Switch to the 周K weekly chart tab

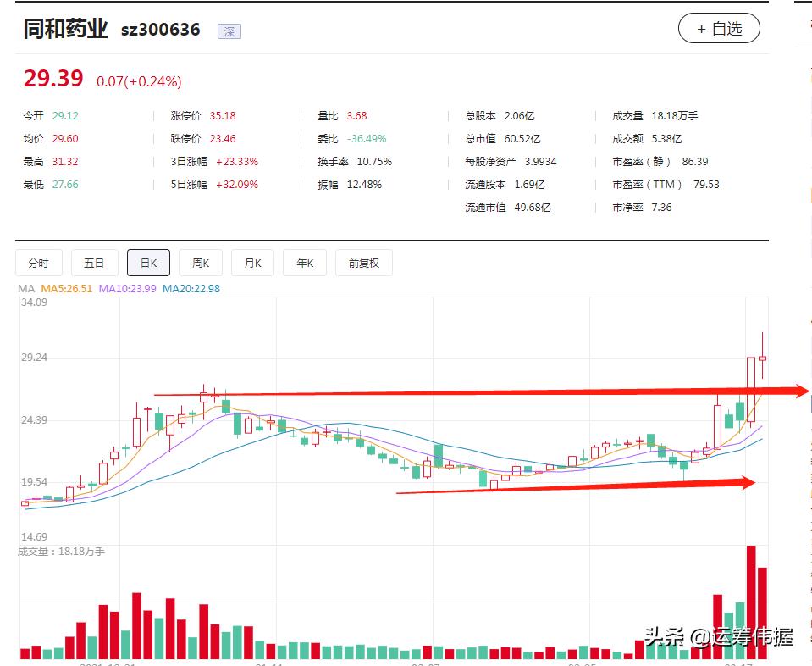click(201, 263)
